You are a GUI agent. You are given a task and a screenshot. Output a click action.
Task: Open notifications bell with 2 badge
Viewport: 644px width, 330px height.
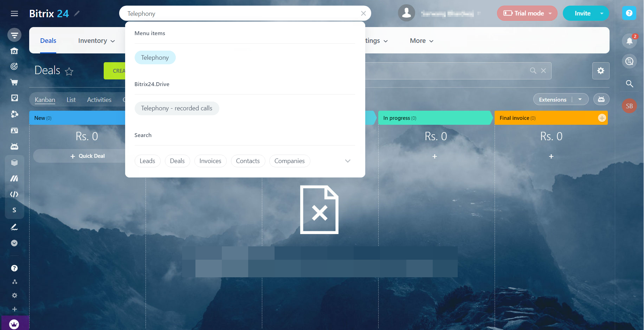[630, 41]
